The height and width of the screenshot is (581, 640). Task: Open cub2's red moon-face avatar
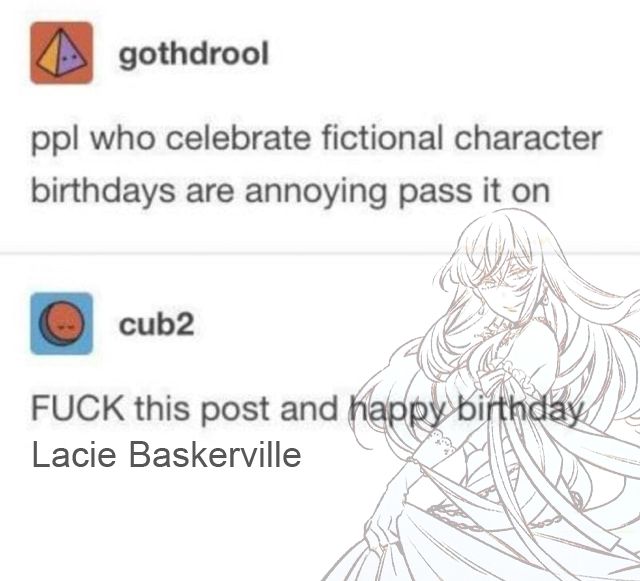point(62,323)
